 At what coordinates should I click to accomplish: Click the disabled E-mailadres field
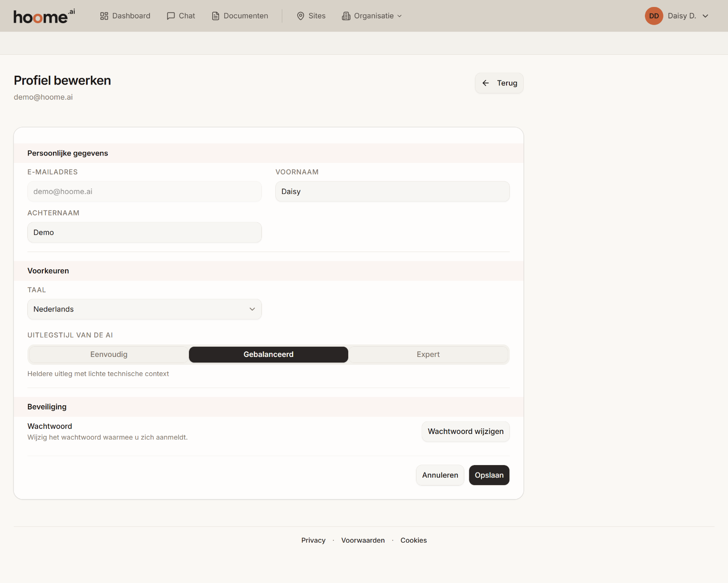pos(144,192)
